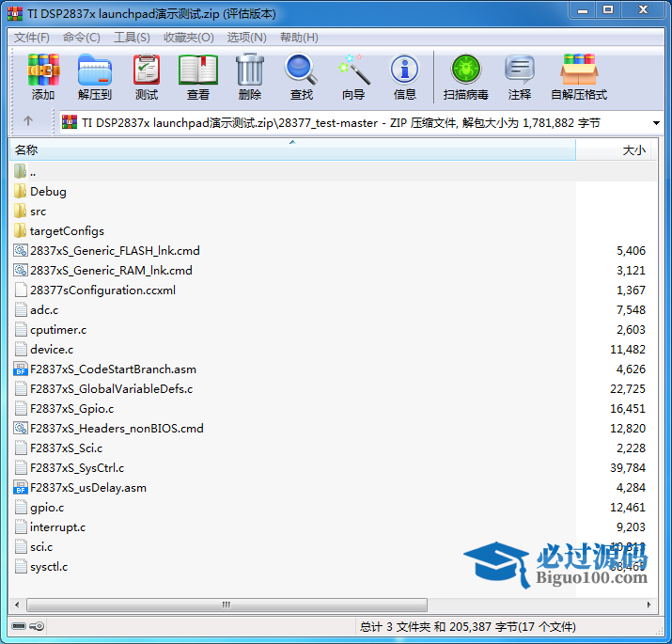Open the 收藏夹(O) menu
This screenshot has width=672, height=644.
tap(189, 38)
